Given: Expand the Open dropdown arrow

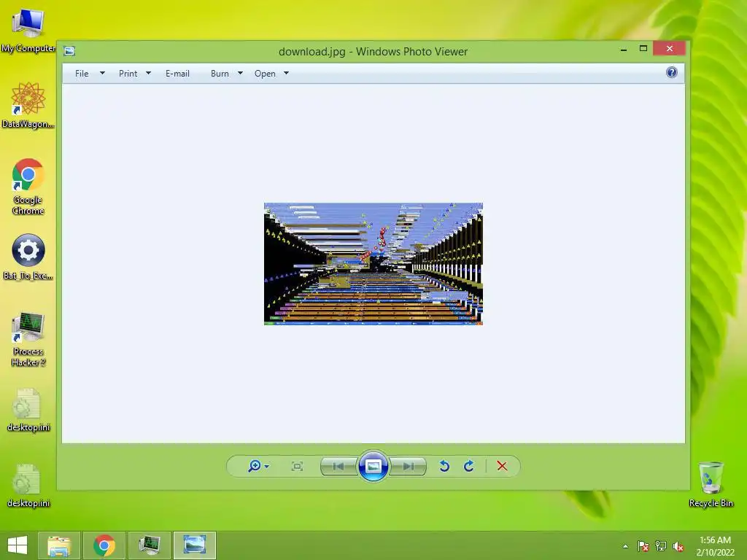Looking at the screenshot, I should (x=286, y=74).
